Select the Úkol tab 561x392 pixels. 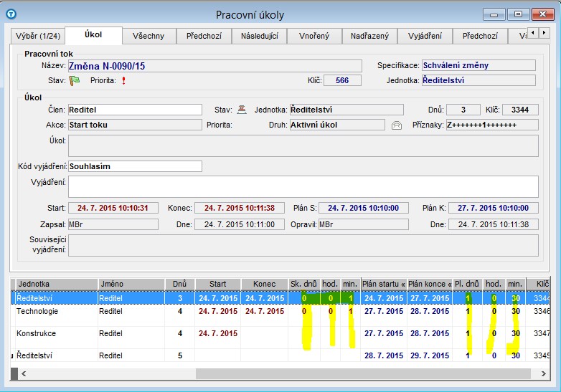tap(93, 35)
